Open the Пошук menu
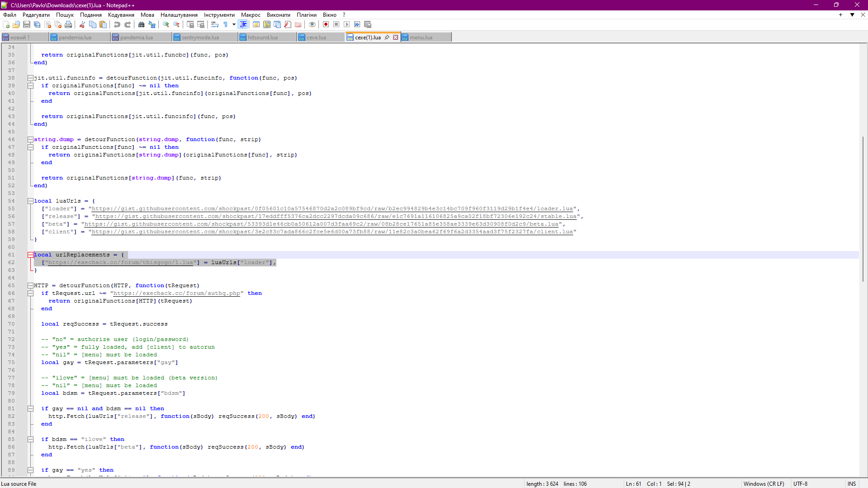The image size is (868, 488). pos(65,15)
